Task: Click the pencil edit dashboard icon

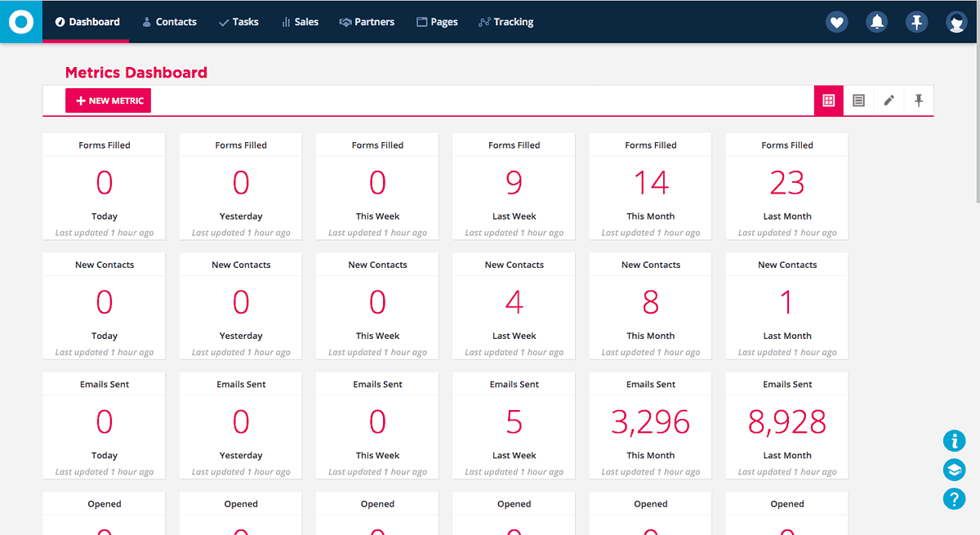Action: pos(889,100)
